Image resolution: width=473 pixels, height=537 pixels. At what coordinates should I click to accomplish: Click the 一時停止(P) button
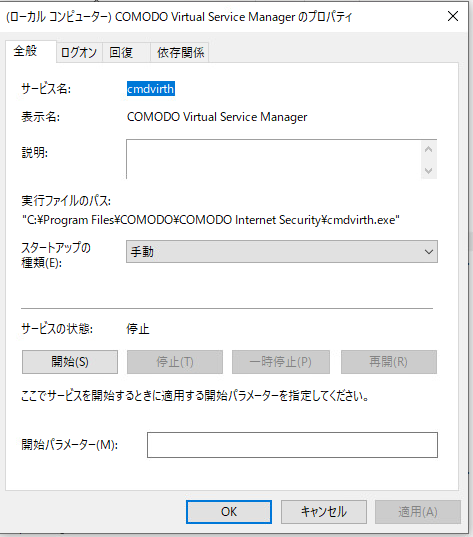click(281, 362)
